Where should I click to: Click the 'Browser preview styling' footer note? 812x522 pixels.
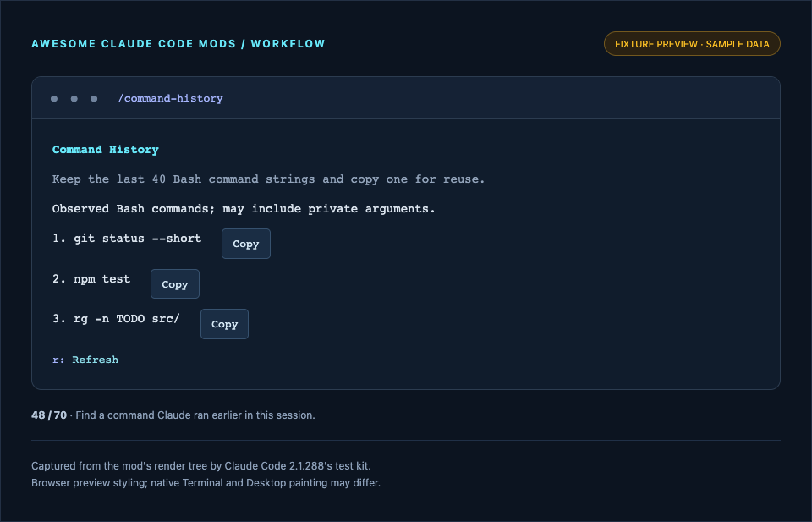click(206, 483)
